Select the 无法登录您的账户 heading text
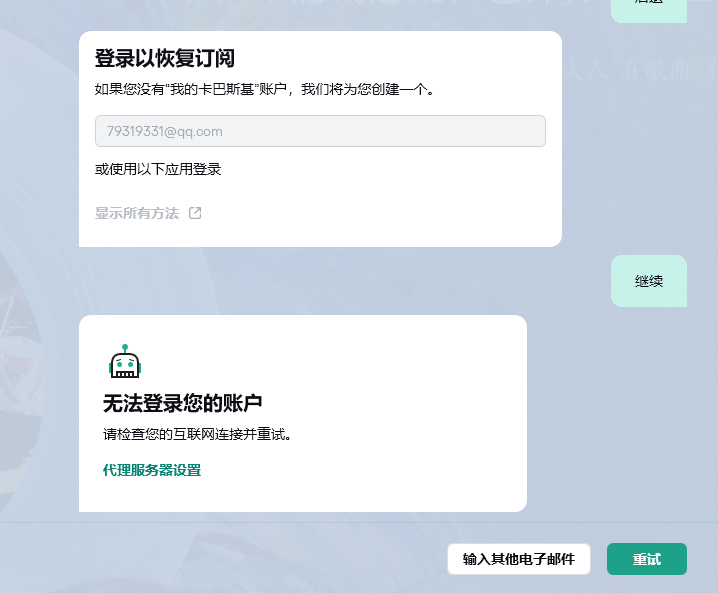This screenshot has height=593, width=718. tap(182, 403)
